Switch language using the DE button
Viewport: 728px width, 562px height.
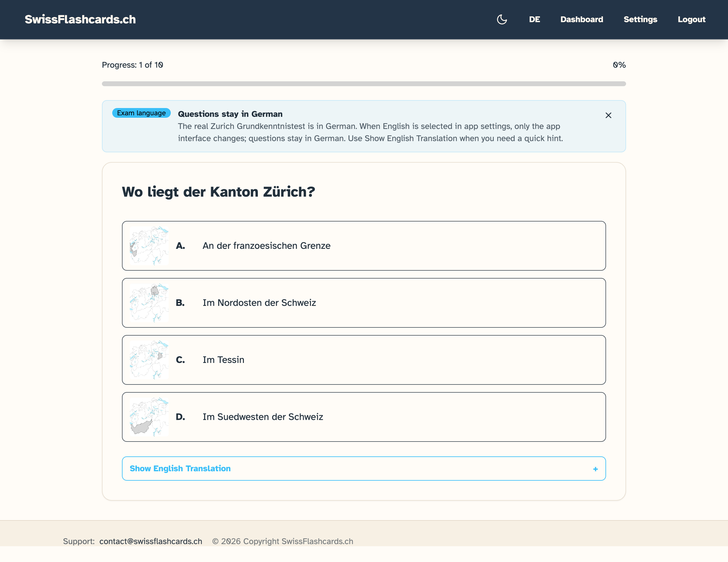coord(534,19)
